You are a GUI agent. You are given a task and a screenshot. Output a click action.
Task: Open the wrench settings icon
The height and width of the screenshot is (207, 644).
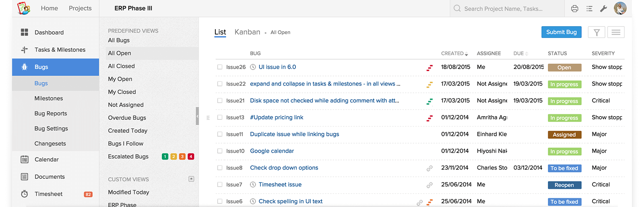603,8
